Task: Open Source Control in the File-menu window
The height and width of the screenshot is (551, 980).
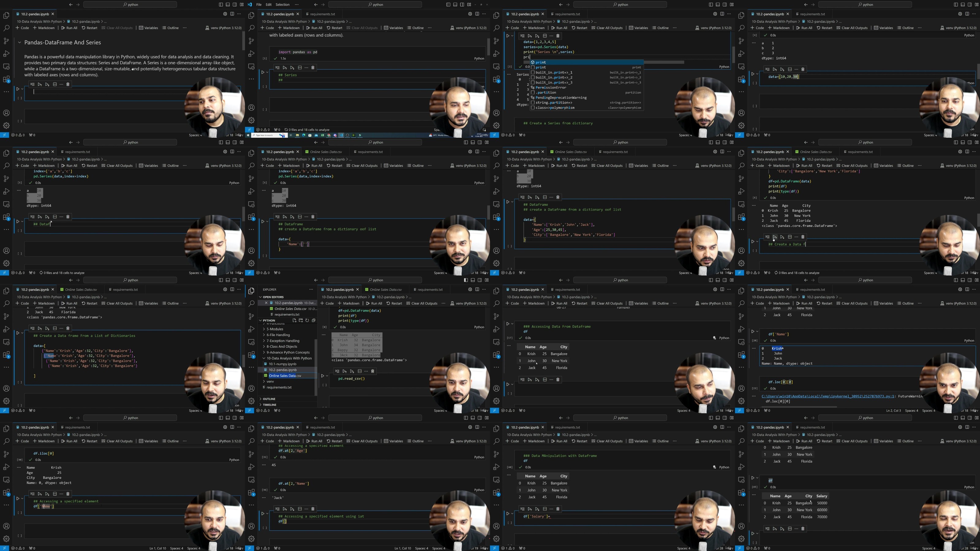Action: (251, 41)
